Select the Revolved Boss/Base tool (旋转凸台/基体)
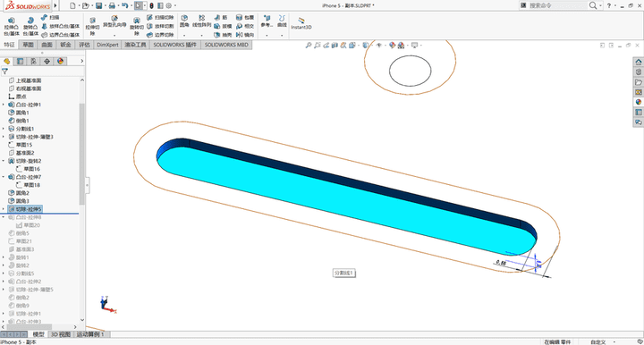Viewport: 644px width, 345px height. coord(30,27)
